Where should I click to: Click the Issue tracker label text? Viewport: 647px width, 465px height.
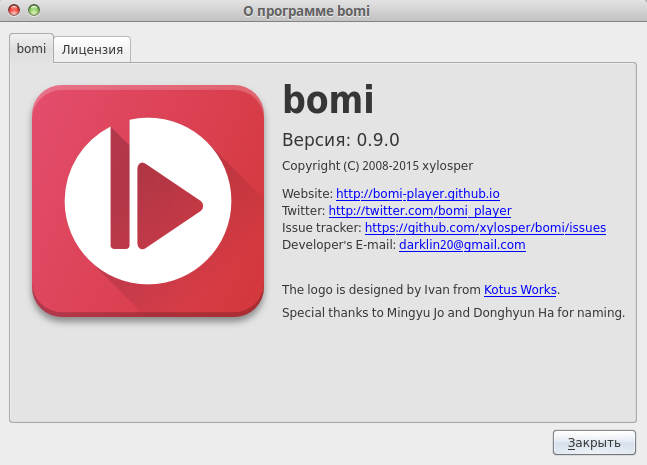(322, 228)
